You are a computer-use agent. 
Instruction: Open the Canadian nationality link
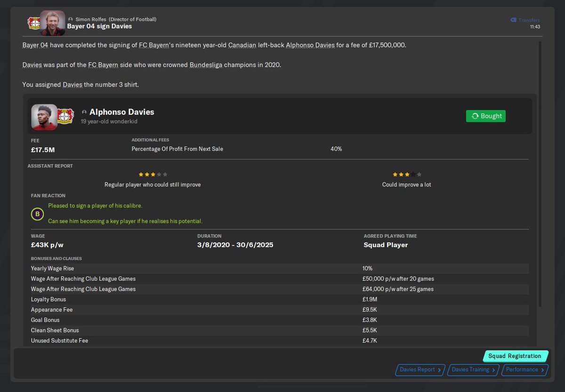tap(243, 46)
